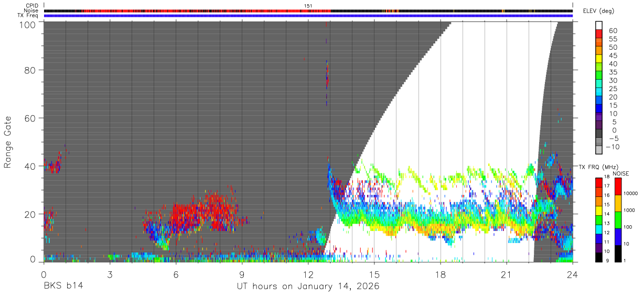
Task: Click the CPID label at top left
Action: coord(31,6)
